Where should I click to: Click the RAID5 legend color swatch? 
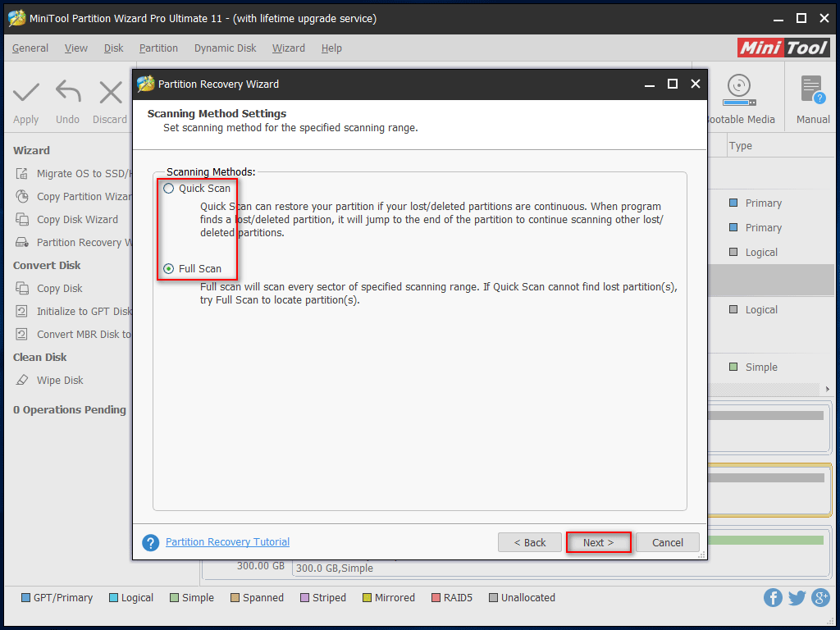(436, 598)
